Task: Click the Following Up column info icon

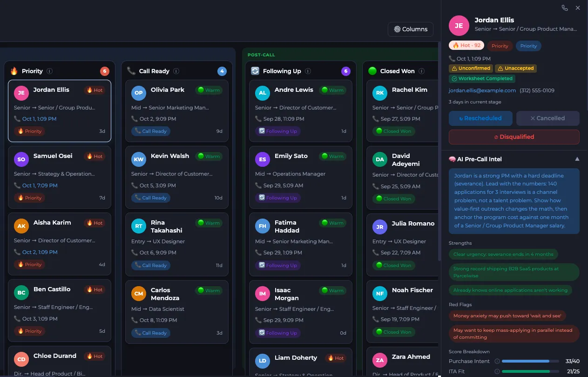Action: [308, 71]
